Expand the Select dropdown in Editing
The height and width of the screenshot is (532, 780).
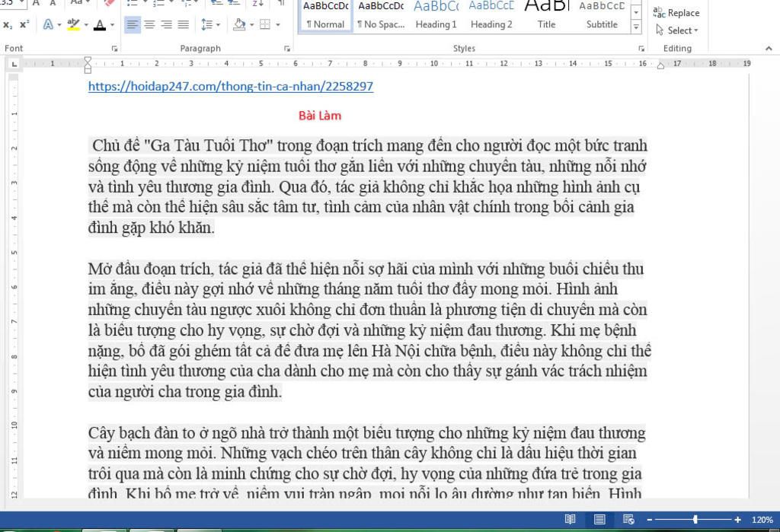tap(679, 30)
